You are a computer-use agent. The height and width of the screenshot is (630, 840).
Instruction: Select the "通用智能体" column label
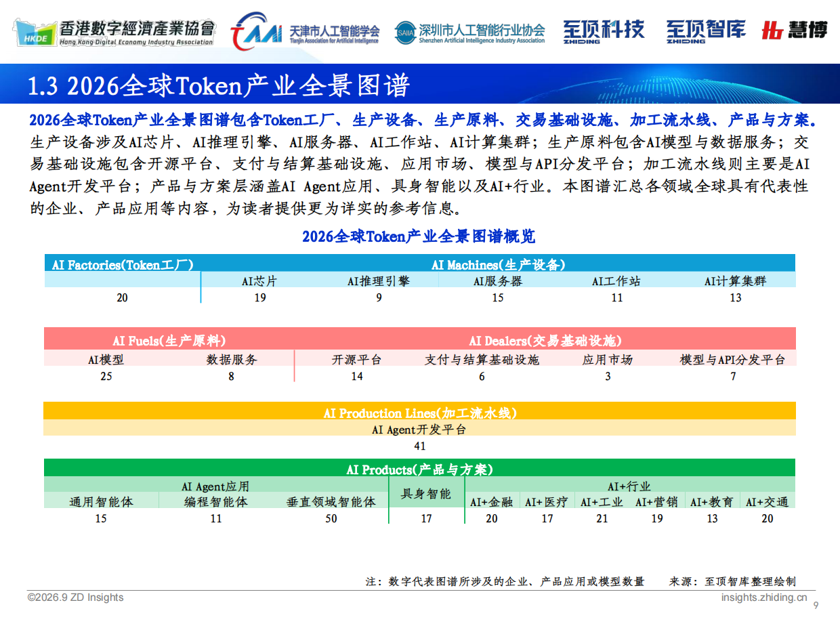[101, 502]
